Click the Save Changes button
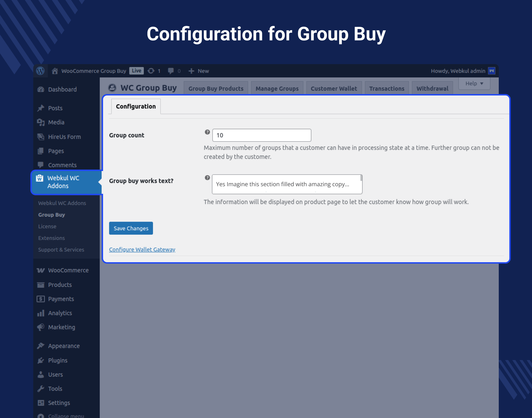532x418 pixels. (131, 228)
